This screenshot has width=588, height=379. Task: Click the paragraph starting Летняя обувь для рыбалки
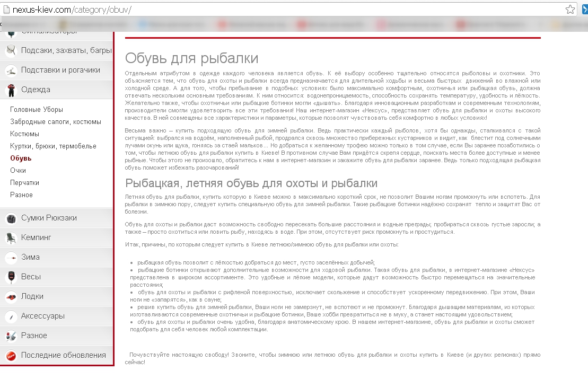pos(332,204)
